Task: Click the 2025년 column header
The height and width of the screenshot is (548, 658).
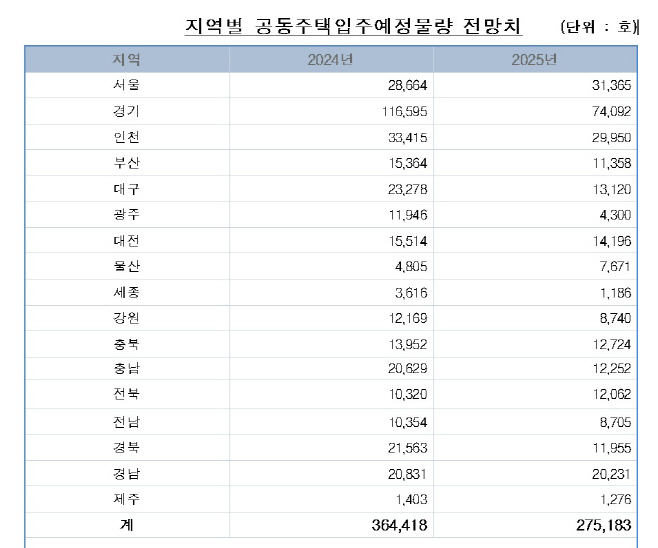Action: click(x=534, y=60)
